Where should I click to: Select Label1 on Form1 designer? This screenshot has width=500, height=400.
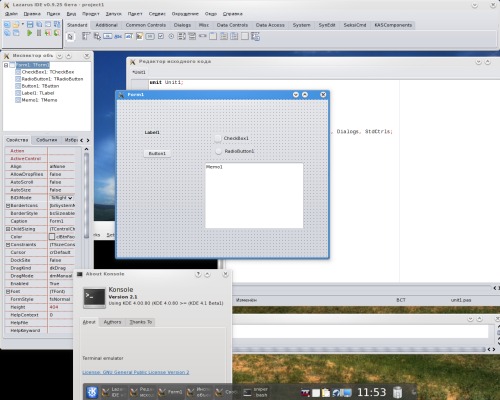click(x=152, y=132)
